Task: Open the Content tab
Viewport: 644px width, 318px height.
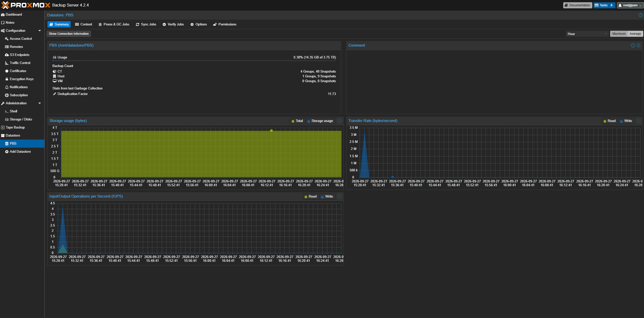Action: [x=84, y=24]
